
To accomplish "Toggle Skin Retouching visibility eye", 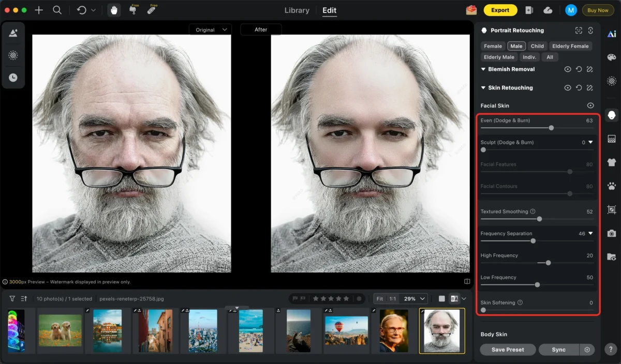I will coord(568,88).
